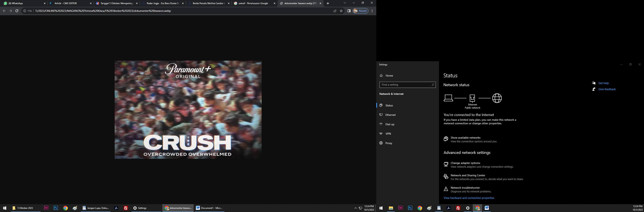644x212 pixels.
Task: Click the Get help link
Action: click(x=603, y=83)
